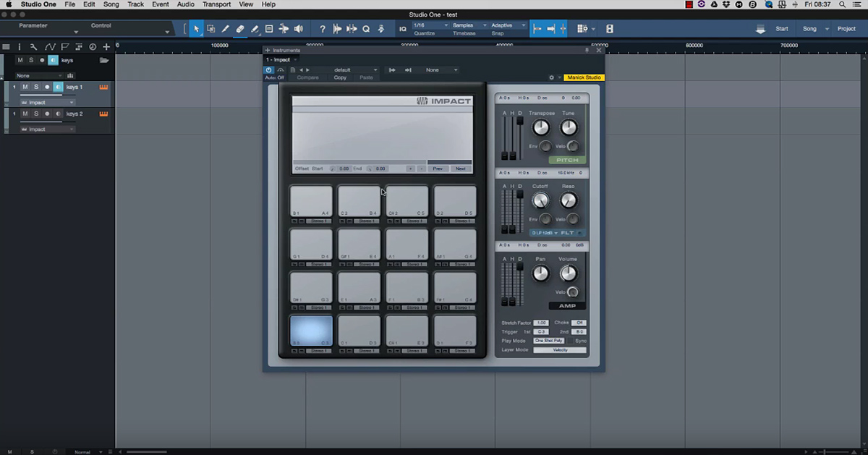
Task: Expand the keys 1 Impact instrument dropdown
Action: [47, 103]
